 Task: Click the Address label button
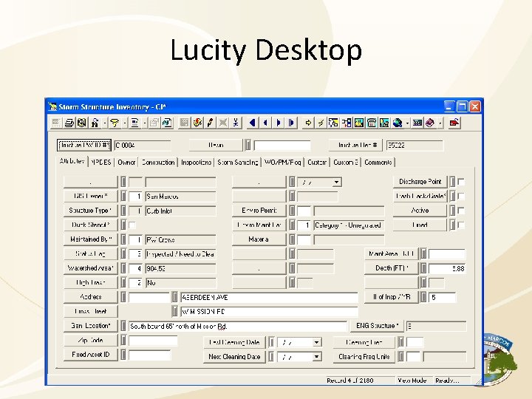(91, 297)
